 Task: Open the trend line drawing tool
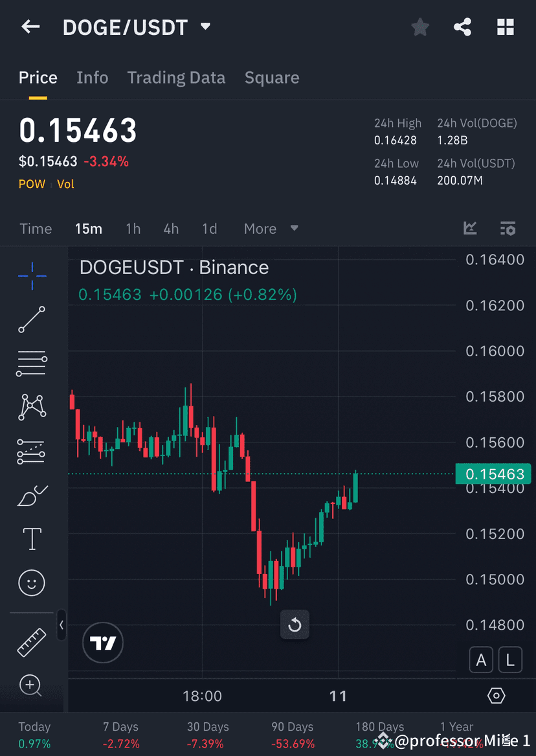coord(31,319)
